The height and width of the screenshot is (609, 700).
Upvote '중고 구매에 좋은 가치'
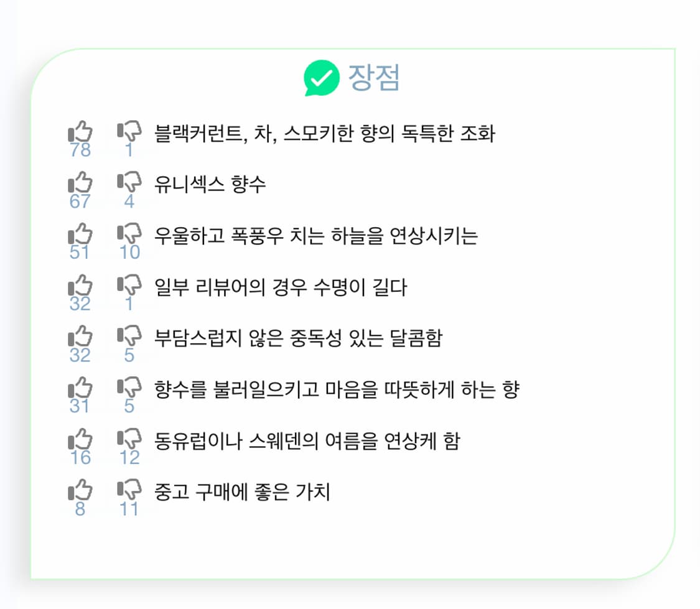coord(80,491)
